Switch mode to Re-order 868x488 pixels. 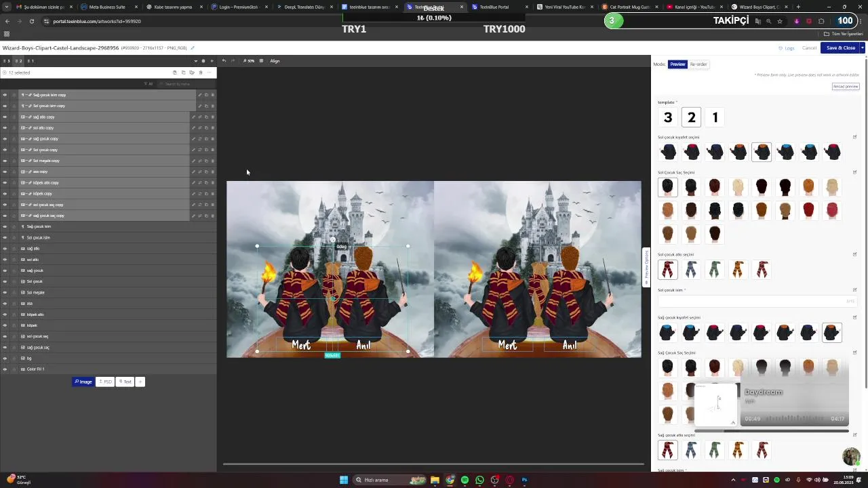pos(698,64)
